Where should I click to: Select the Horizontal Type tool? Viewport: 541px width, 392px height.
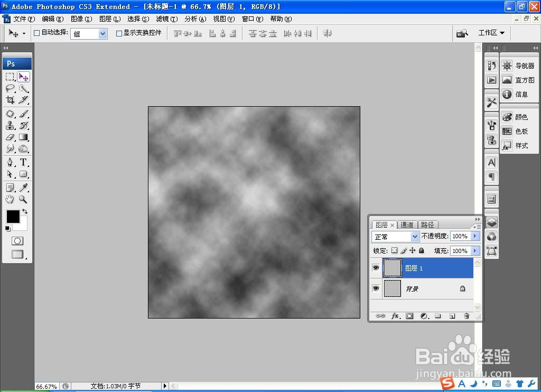pos(23,162)
